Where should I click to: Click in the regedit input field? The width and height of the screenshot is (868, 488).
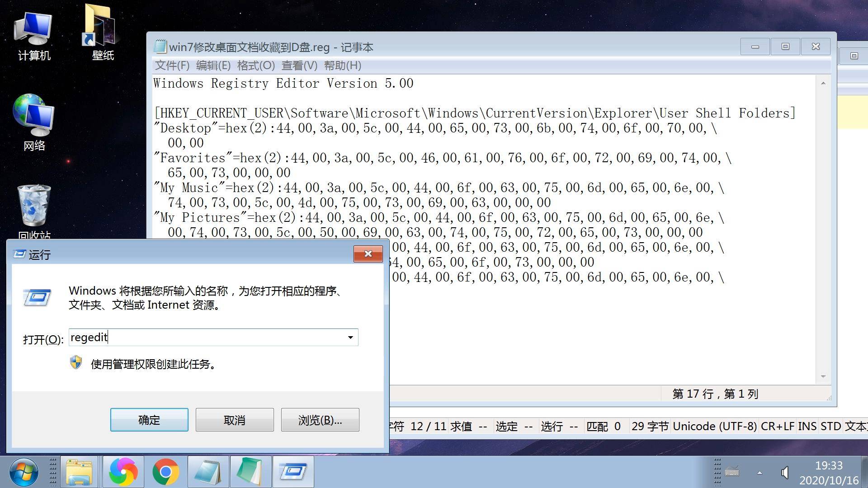coord(212,337)
